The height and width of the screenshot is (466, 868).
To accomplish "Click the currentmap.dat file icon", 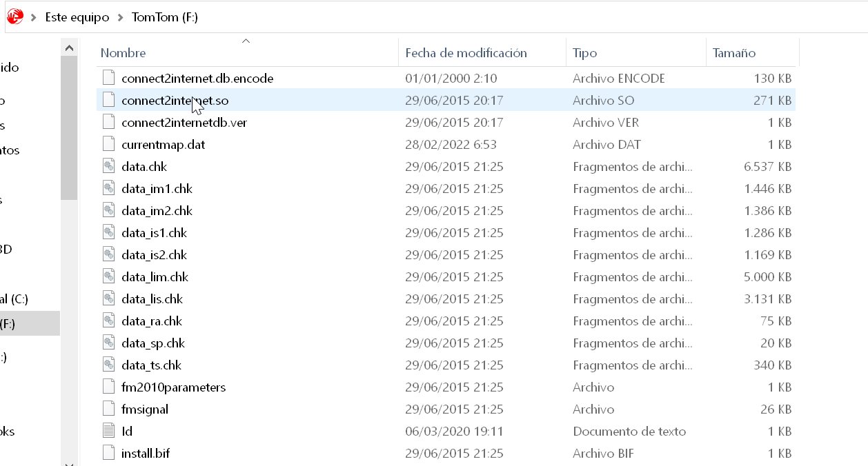I will pyautogui.click(x=107, y=144).
